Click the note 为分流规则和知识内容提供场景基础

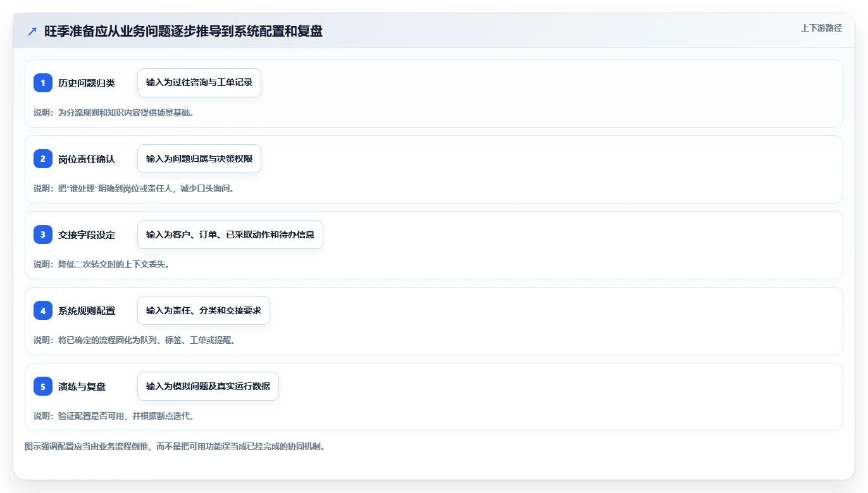(114, 113)
